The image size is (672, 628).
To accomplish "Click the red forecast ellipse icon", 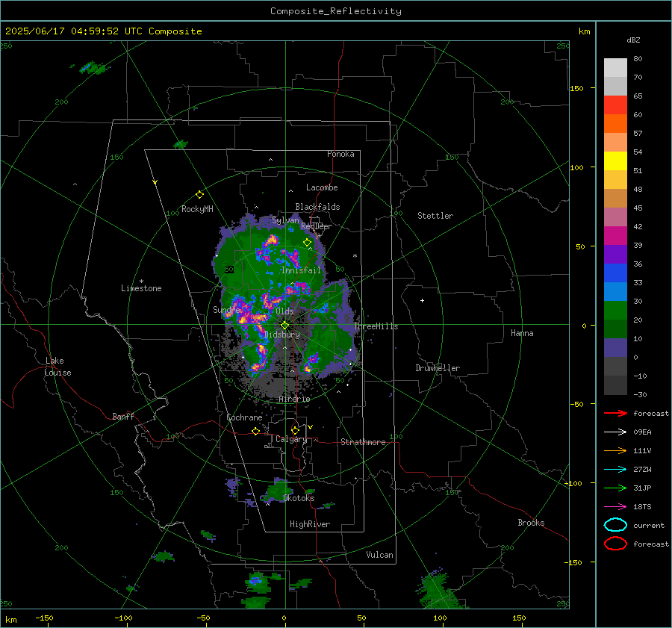I will tap(615, 544).
